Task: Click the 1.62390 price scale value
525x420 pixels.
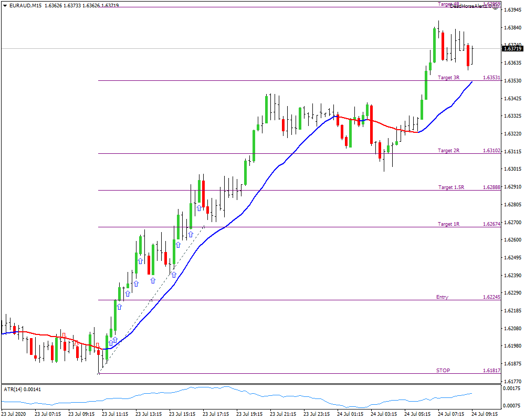Action: 512,275
